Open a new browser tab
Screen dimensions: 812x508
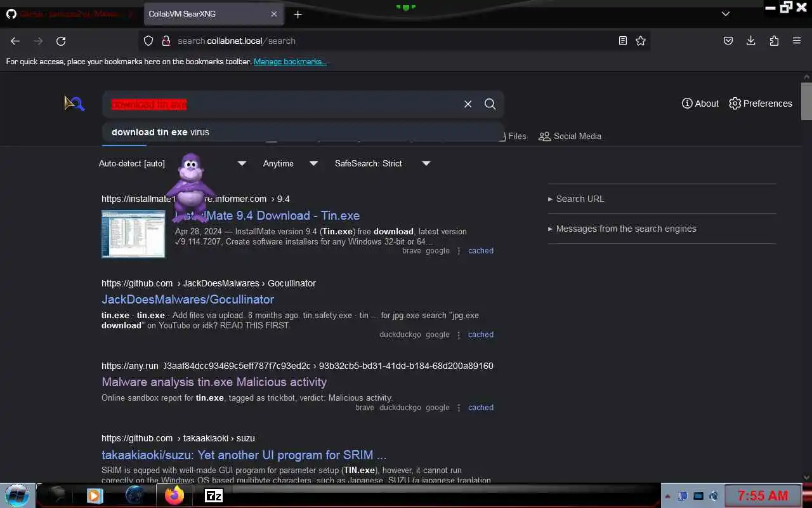point(298,14)
